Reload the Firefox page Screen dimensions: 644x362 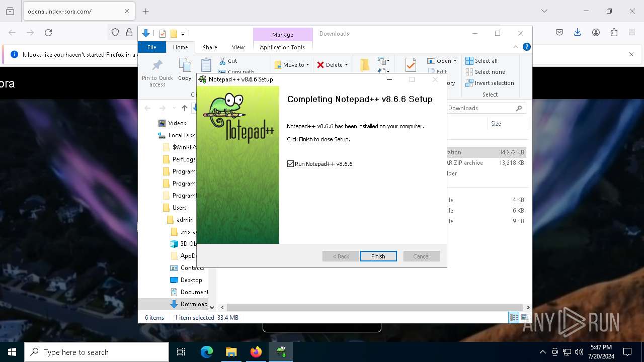click(48, 33)
